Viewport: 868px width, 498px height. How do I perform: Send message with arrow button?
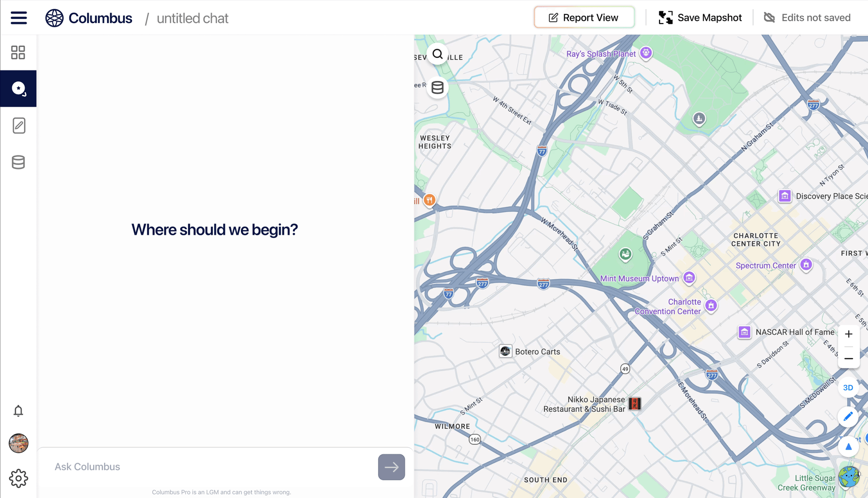[392, 467]
